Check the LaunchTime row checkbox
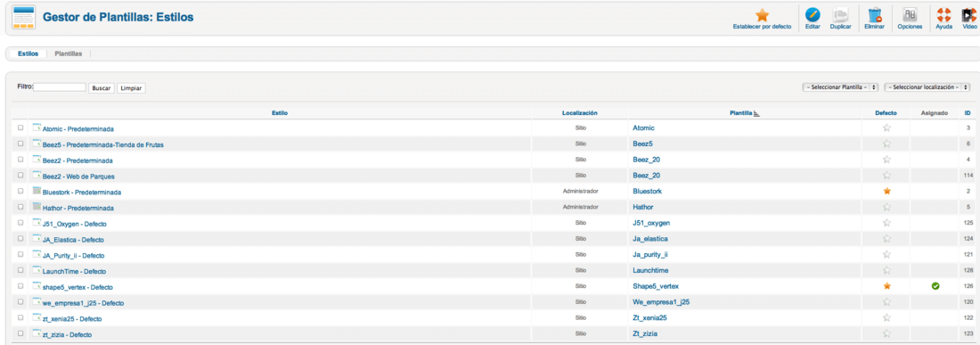 (x=20, y=271)
